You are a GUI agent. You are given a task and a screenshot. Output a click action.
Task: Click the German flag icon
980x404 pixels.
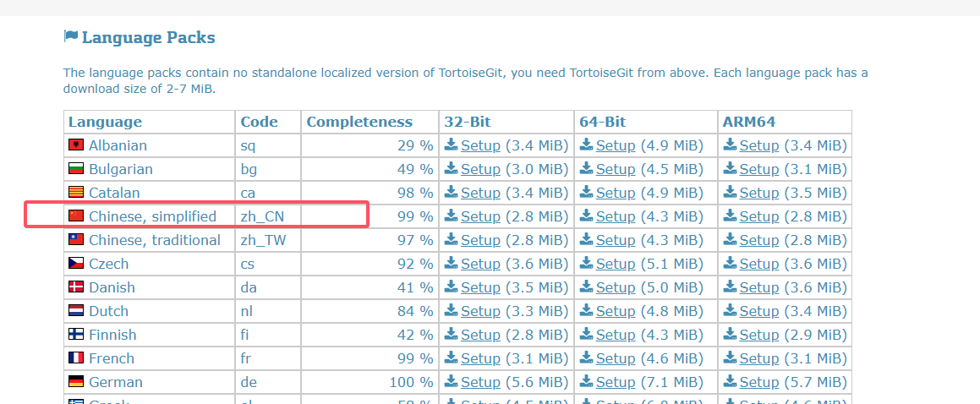click(75, 381)
